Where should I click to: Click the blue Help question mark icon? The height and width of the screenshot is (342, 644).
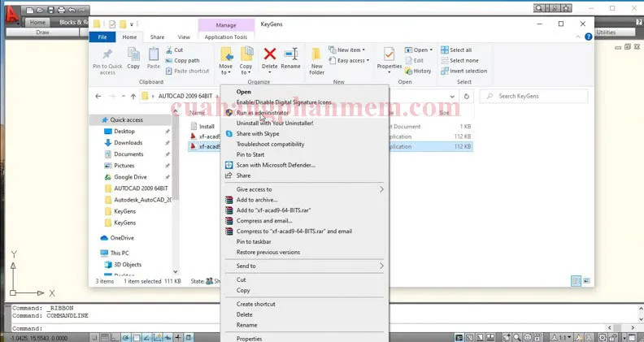coord(588,37)
